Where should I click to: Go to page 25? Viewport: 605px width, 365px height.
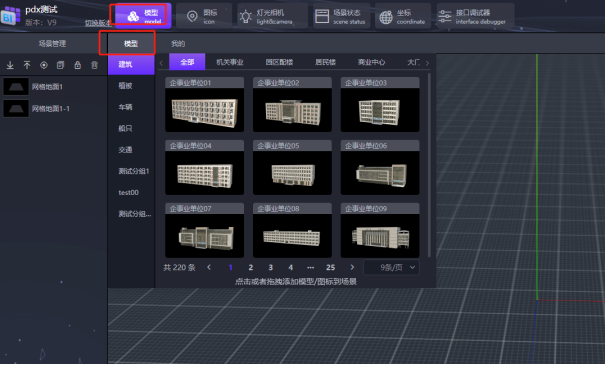coord(330,267)
